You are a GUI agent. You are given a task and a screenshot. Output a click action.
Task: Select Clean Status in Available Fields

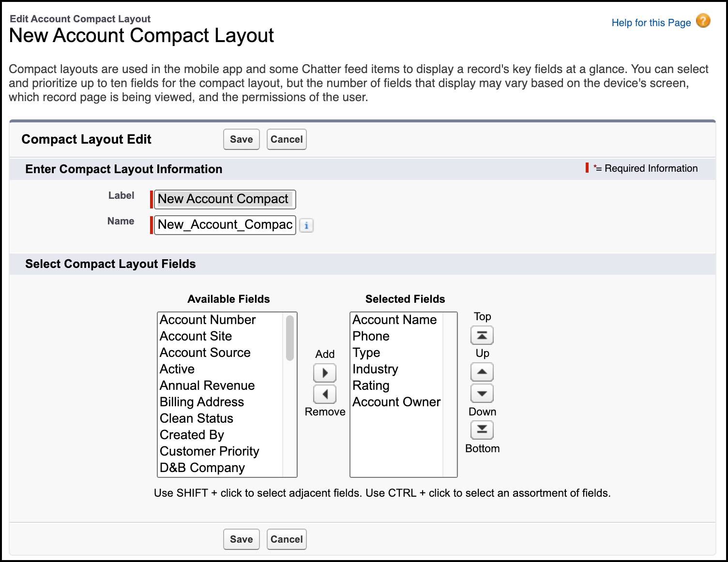(220, 418)
